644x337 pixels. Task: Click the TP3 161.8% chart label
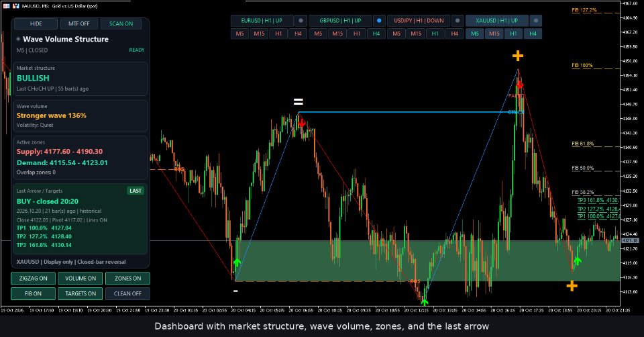pos(598,201)
